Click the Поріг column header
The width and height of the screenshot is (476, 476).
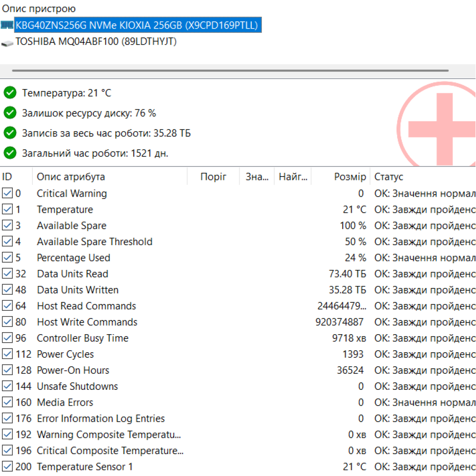(213, 177)
